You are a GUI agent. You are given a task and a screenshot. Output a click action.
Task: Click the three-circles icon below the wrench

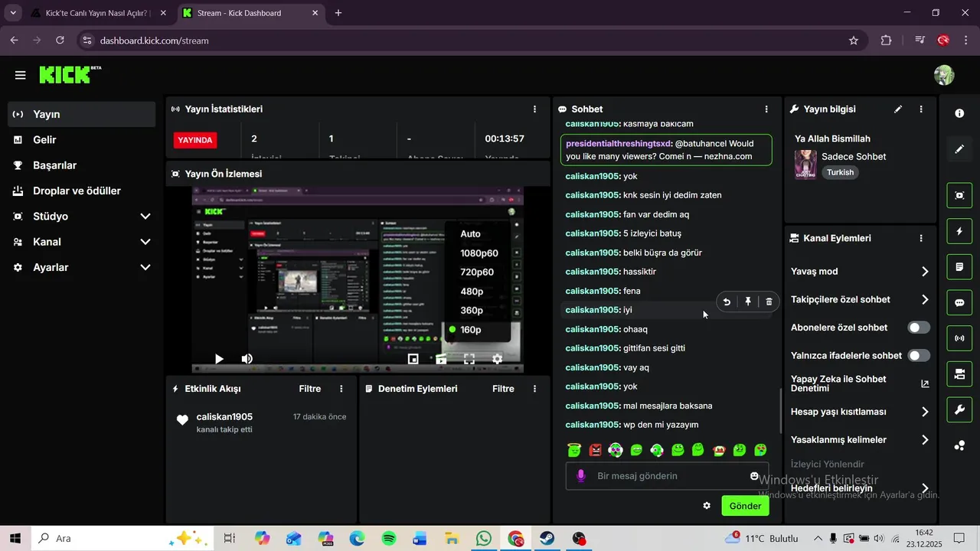[x=959, y=445]
